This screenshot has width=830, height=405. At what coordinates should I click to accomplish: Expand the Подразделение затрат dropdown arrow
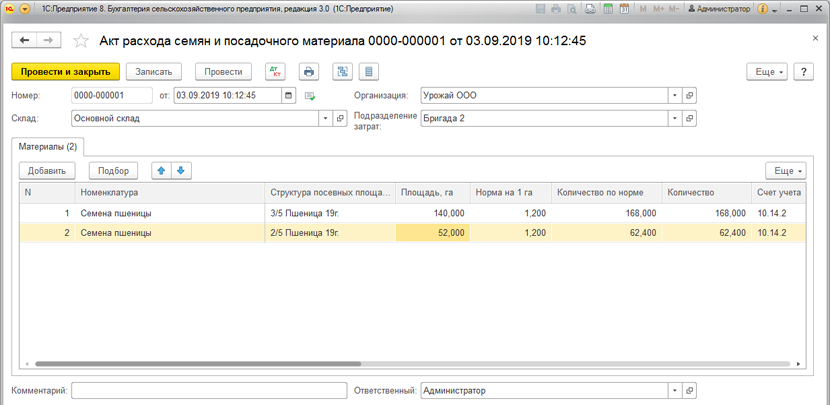tap(675, 119)
